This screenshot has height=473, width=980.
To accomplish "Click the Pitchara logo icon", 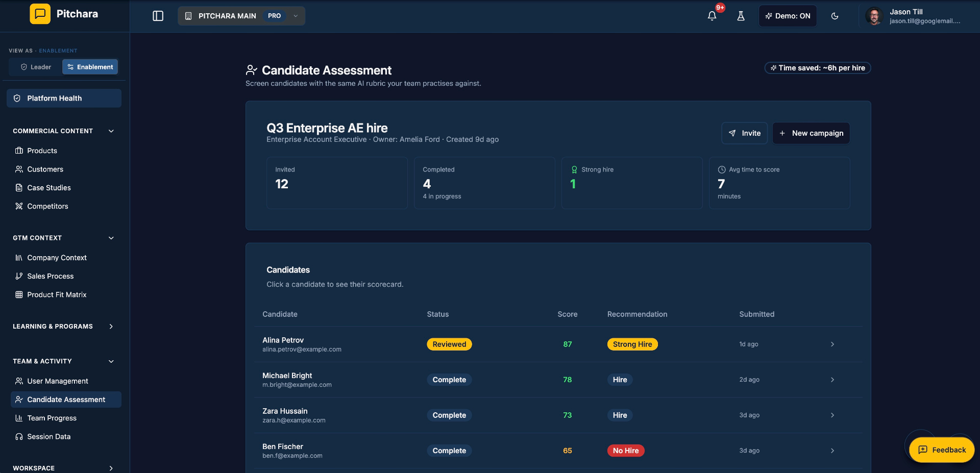I will point(40,14).
